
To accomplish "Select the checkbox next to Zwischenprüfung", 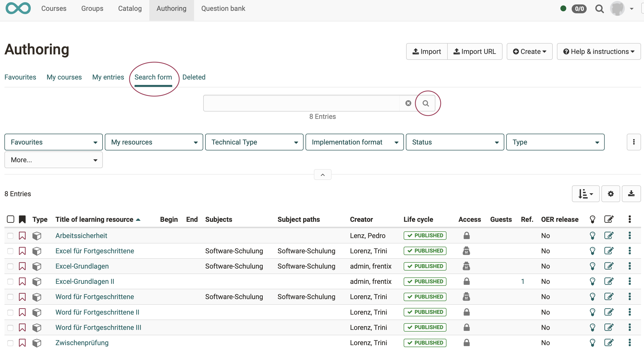I will point(10,343).
